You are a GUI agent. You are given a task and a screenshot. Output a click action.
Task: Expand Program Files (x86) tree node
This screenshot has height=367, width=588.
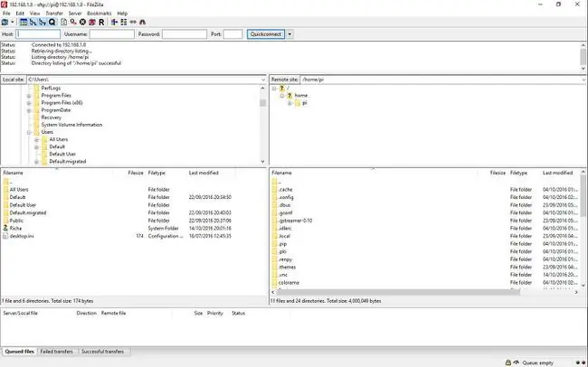[x=29, y=103]
